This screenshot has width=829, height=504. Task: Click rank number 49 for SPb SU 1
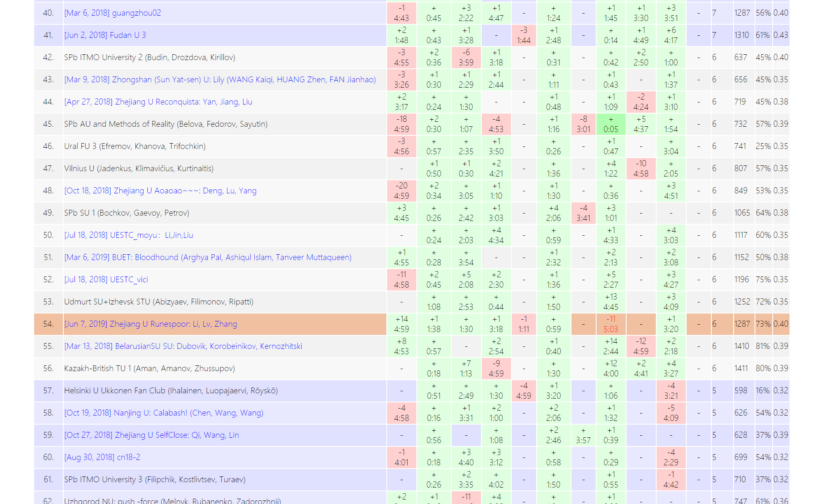pyautogui.click(x=48, y=213)
